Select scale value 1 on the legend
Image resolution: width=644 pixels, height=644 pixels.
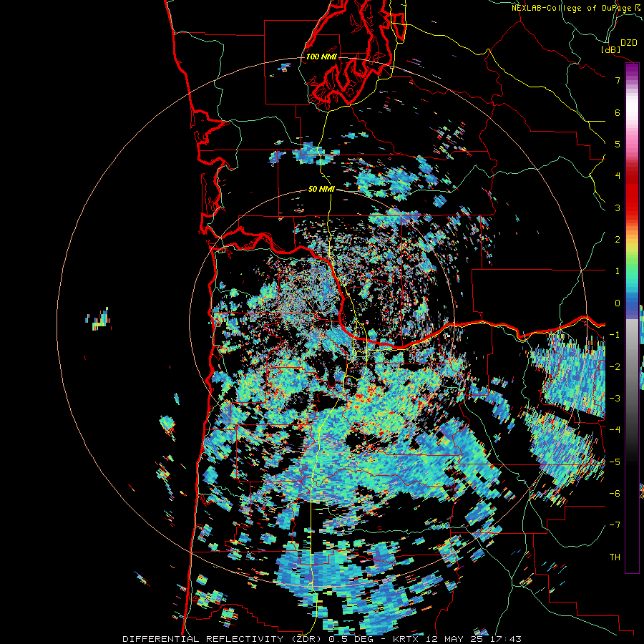pyautogui.click(x=618, y=271)
